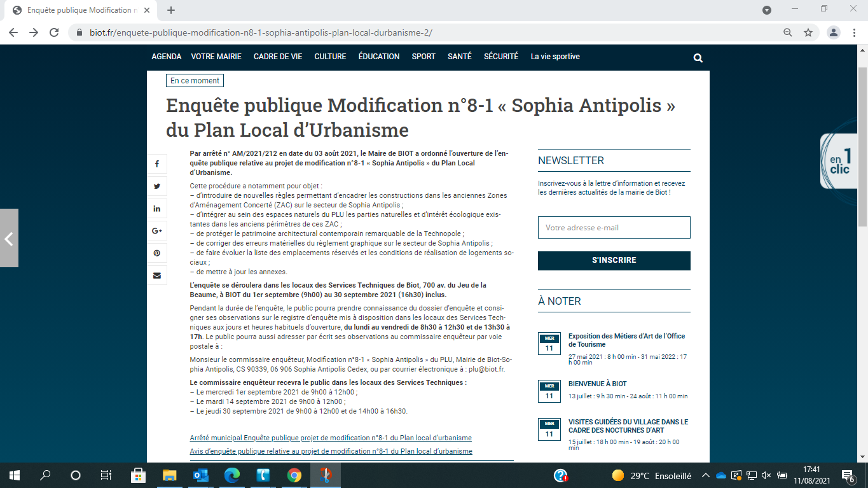
Task: Go back to the previous browser page
Action: [13, 32]
